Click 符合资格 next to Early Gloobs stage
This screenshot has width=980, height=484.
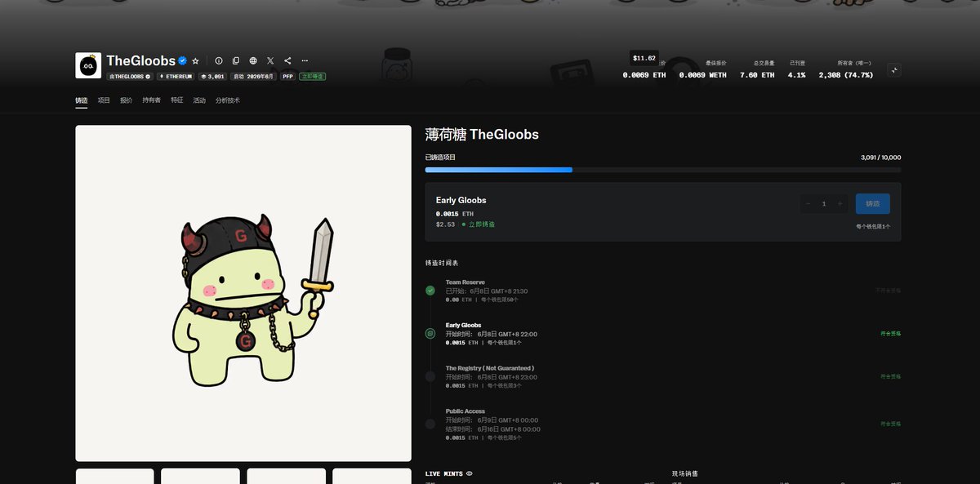[x=891, y=333]
